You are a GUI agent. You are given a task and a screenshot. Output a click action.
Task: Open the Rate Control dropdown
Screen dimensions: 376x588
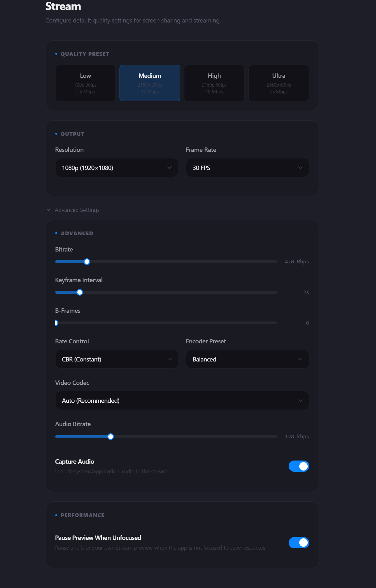tap(116, 359)
